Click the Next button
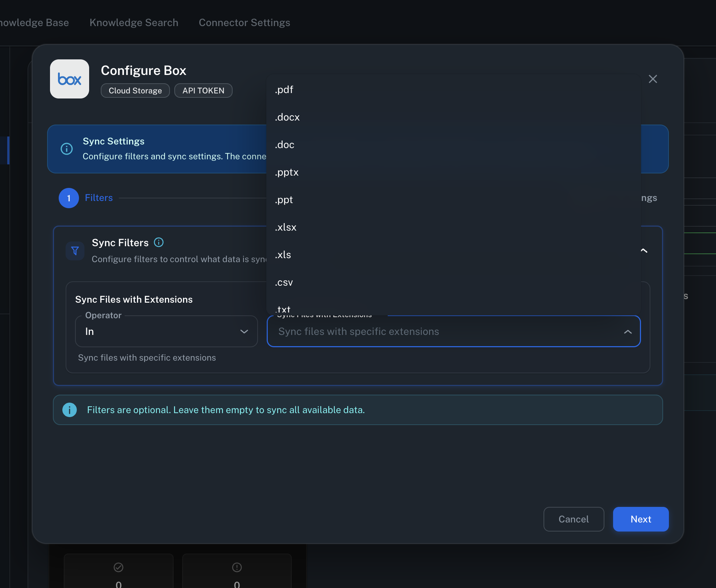 click(640, 519)
